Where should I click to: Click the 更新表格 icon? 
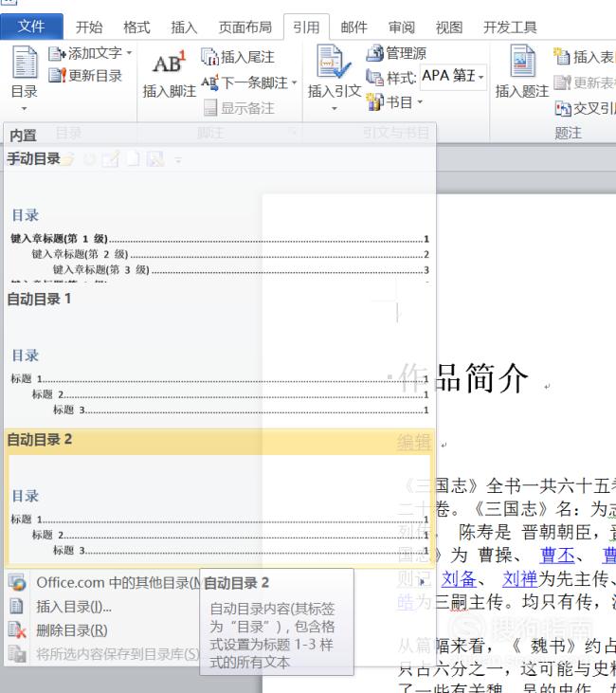click(562, 82)
